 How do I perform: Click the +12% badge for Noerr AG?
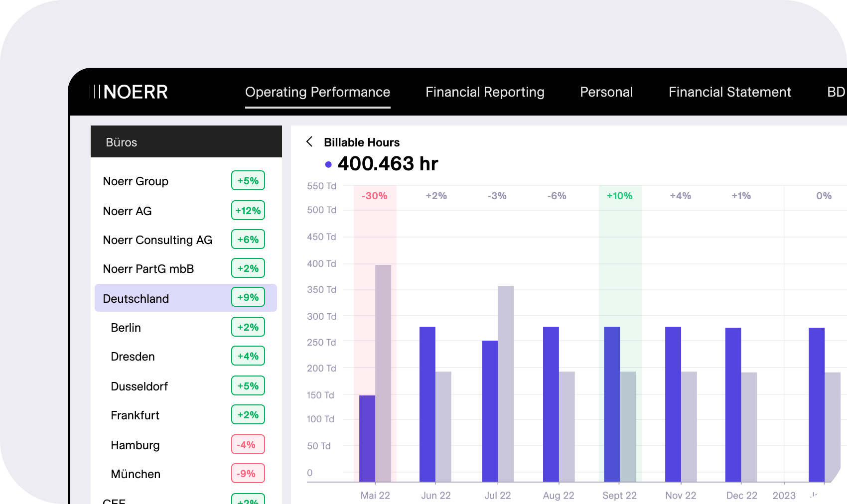[248, 211]
